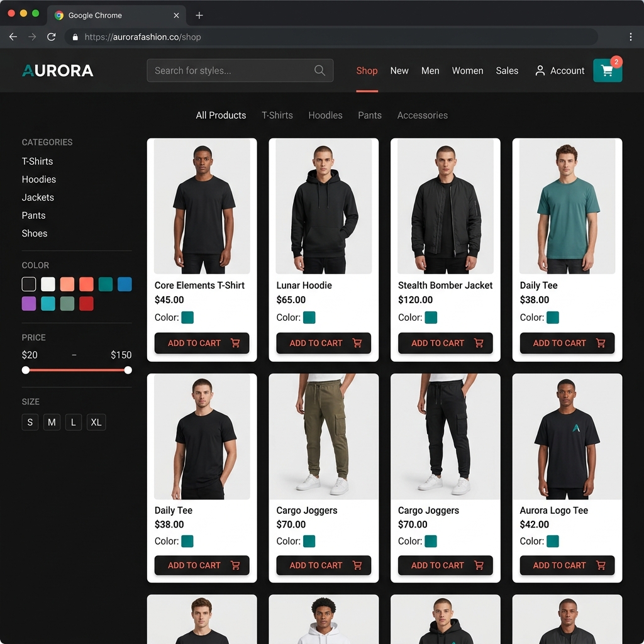Viewport: 644px width, 644px height.
Task: Open the New nav item
Action: (399, 70)
